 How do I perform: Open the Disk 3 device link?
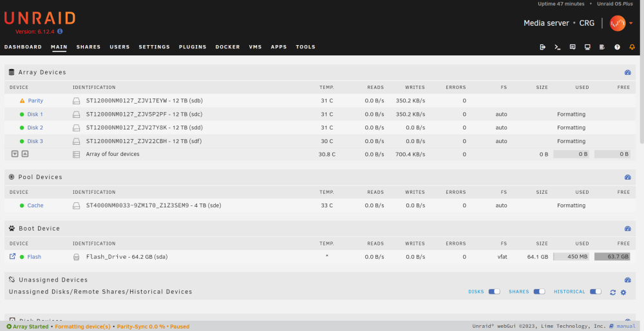coord(35,141)
